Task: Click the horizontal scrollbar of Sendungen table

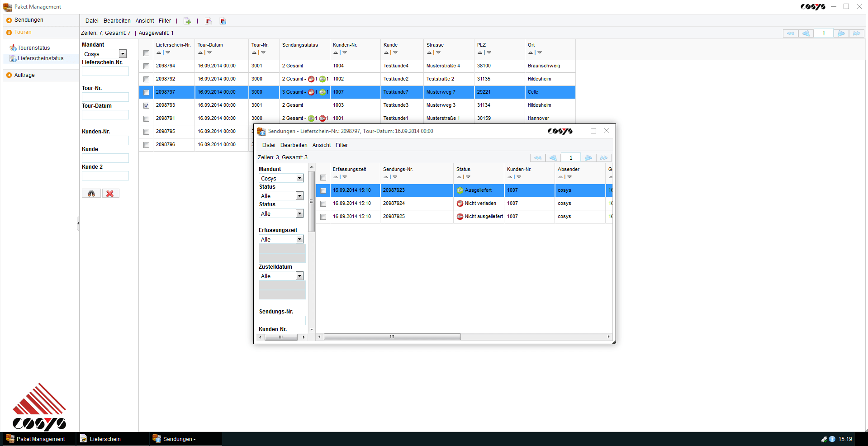Action: click(x=392, y=337)
